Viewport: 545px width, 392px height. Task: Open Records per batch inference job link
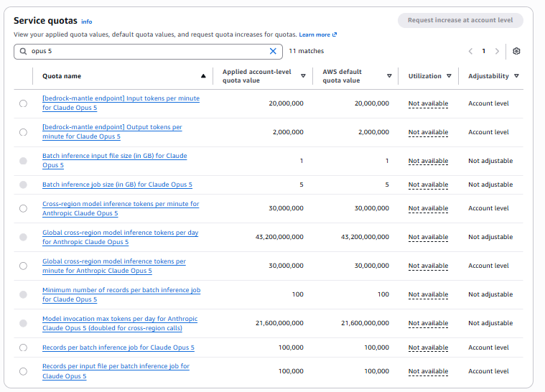[118, 347]
